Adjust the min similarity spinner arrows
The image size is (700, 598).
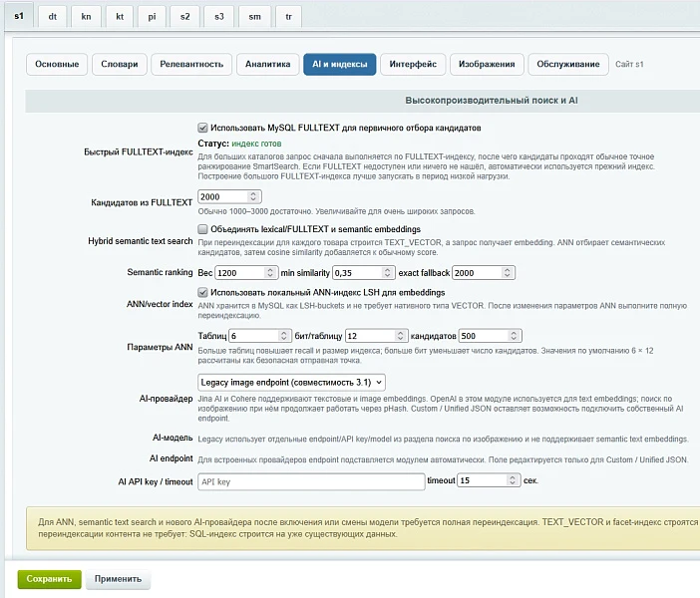pos(388,273)
